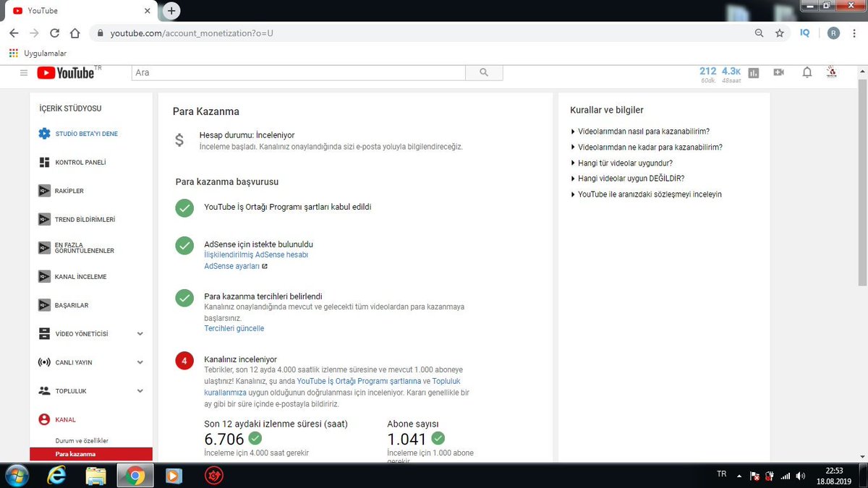
Task: Click the Kontrol Paneli dashboard icon
Action: 44,163
